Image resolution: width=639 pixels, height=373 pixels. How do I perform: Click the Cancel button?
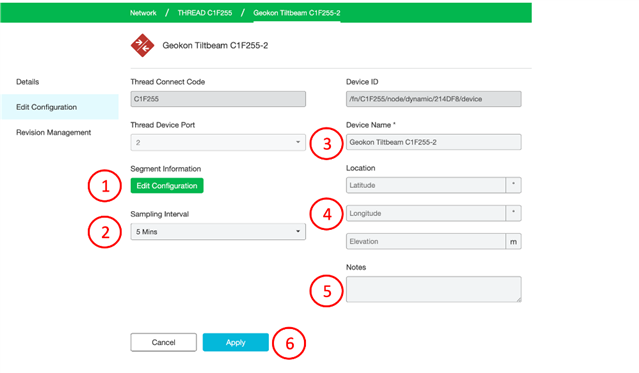pos(163,342)
